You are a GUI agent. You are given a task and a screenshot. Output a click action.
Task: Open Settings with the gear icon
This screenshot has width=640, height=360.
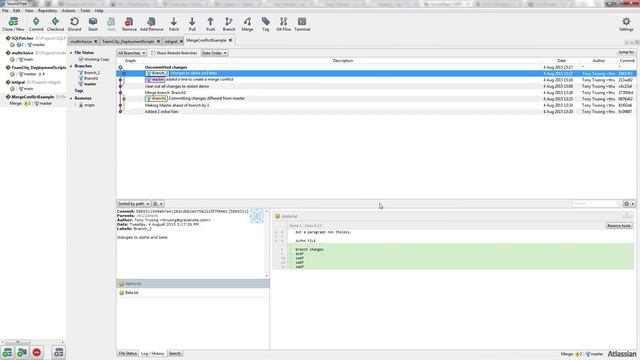[x=626, y=24]
